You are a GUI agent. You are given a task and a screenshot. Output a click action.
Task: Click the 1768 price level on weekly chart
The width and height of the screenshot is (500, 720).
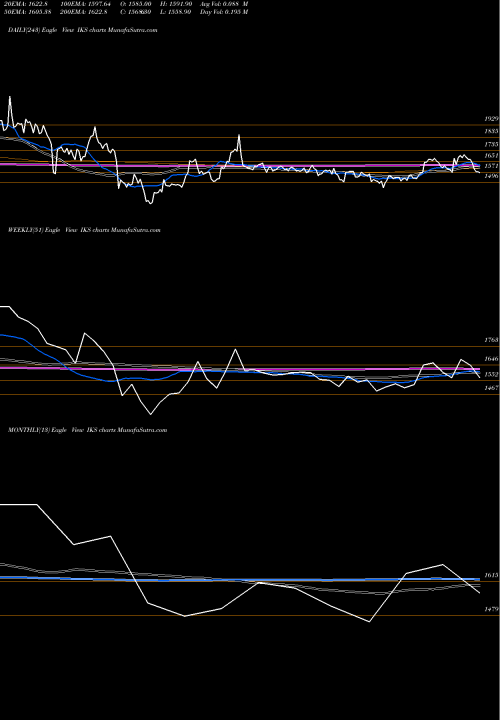pyautogui.click(x=492, y=340)
